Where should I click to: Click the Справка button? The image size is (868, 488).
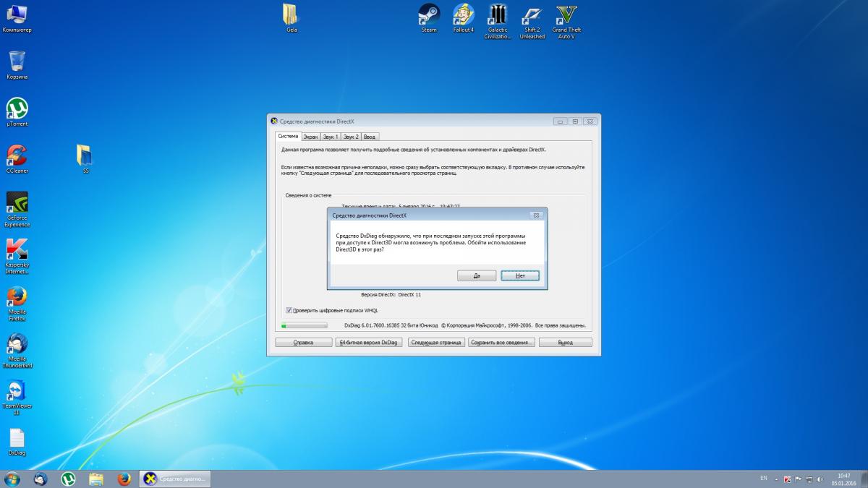303,342
